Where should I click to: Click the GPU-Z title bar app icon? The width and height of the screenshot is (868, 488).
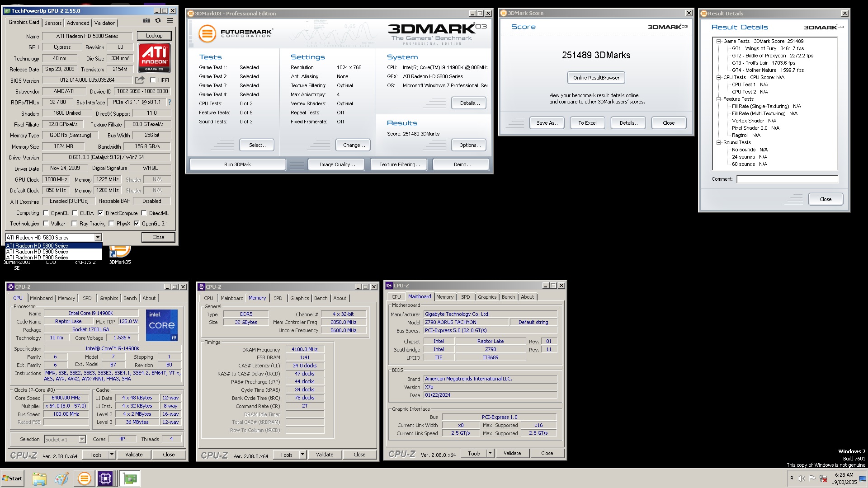(x=8, y=10)
